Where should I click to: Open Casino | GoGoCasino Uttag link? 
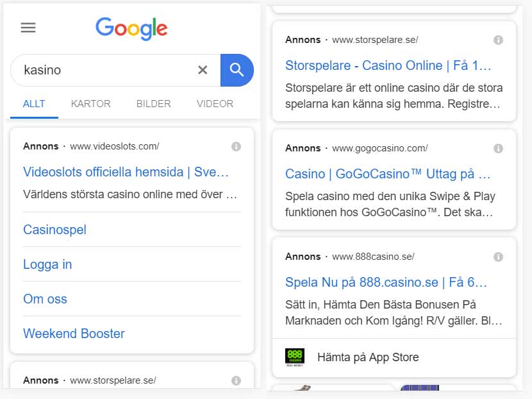click(x=388, y=174)
